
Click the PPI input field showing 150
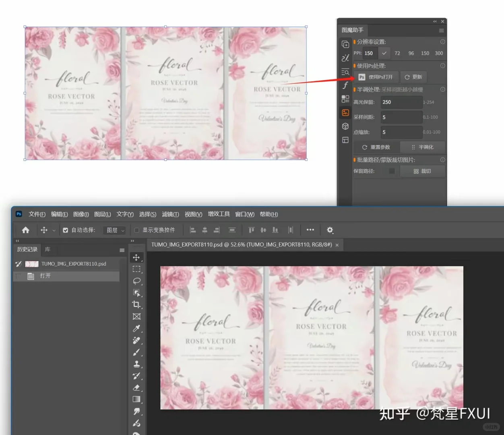371,53
